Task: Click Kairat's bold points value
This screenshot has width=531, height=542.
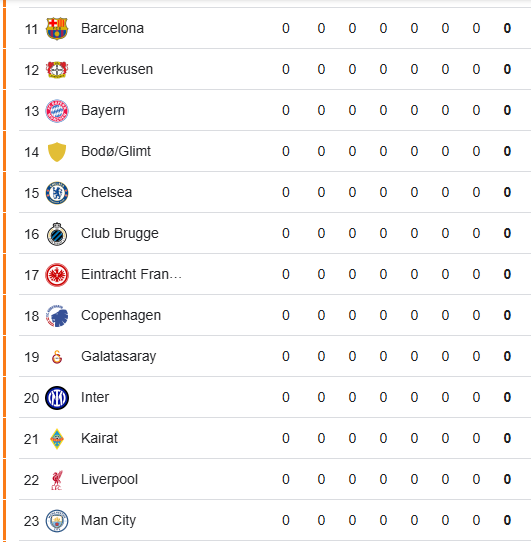Action: coord(507,438)
